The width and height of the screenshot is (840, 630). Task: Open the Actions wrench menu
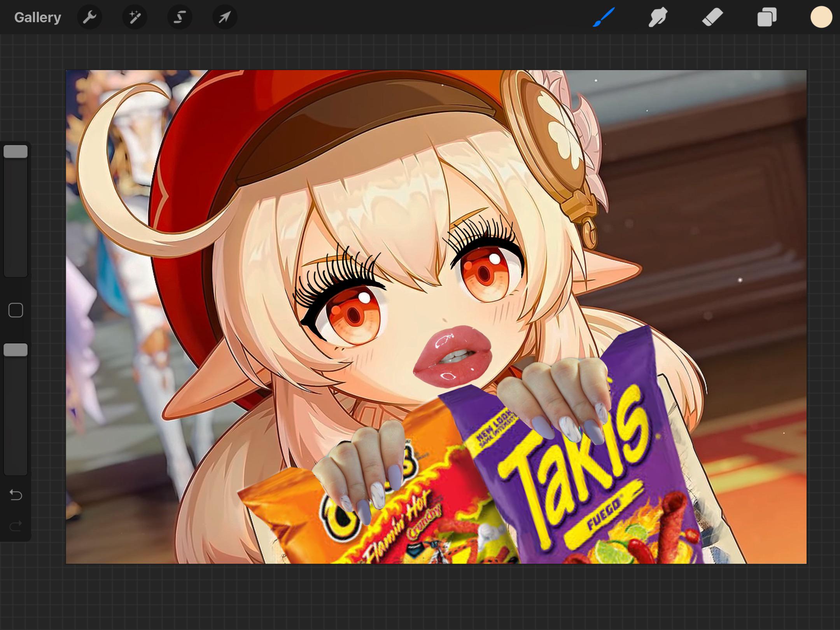coord(89,17)
